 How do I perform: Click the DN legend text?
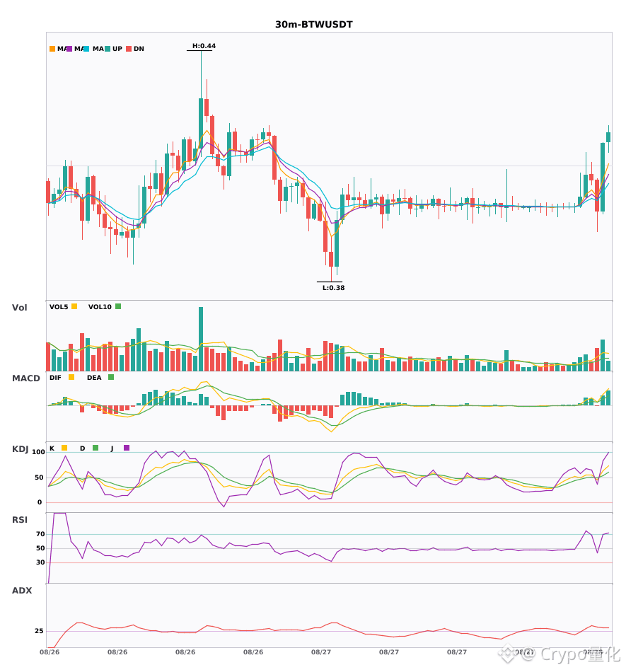(x=139, y=49)
